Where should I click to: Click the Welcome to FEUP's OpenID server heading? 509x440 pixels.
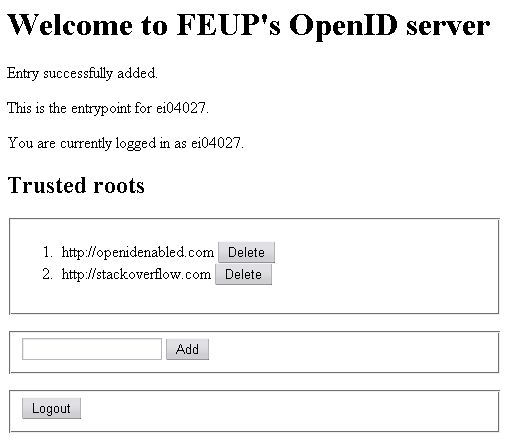[248, 25]
